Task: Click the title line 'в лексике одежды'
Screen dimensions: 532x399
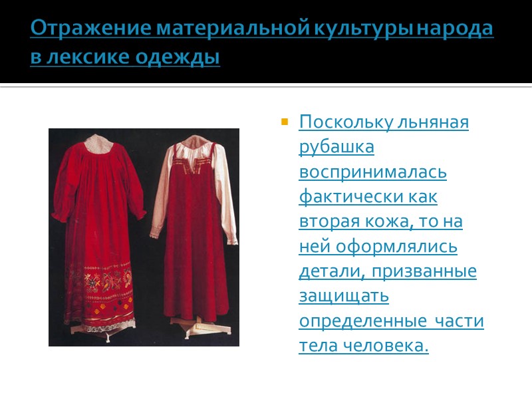Action: click(x=125, y=57)
